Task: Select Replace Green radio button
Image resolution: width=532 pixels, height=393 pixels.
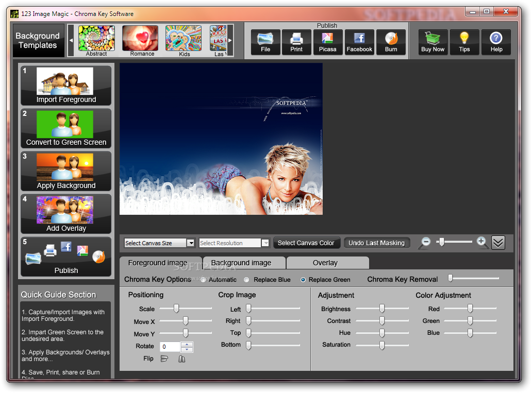Action: click(303, 280)
